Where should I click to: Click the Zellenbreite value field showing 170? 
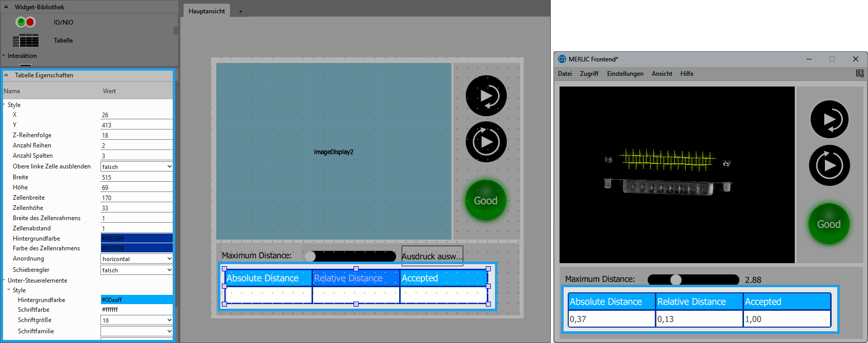tap(136, 198)
